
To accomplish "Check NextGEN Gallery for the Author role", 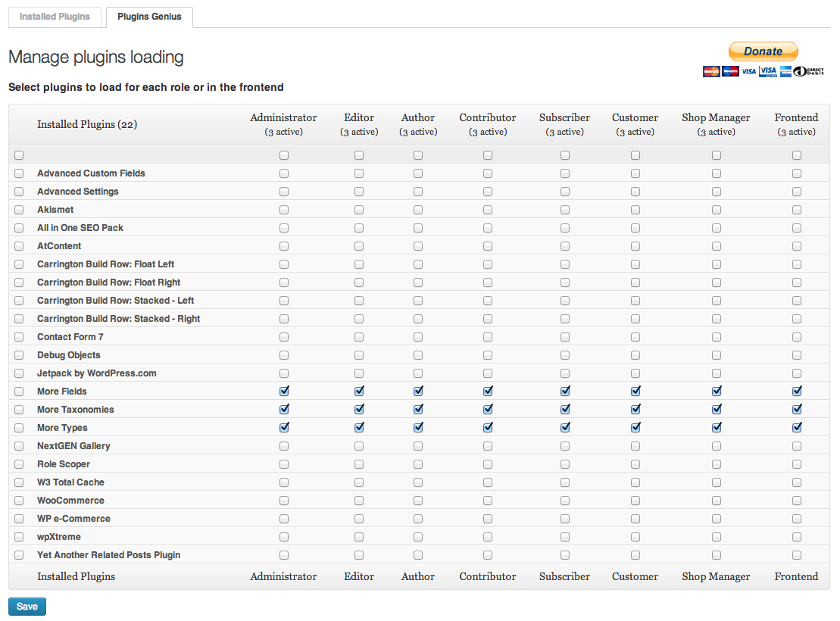I will pyautogui.click(x=418, y=446).
